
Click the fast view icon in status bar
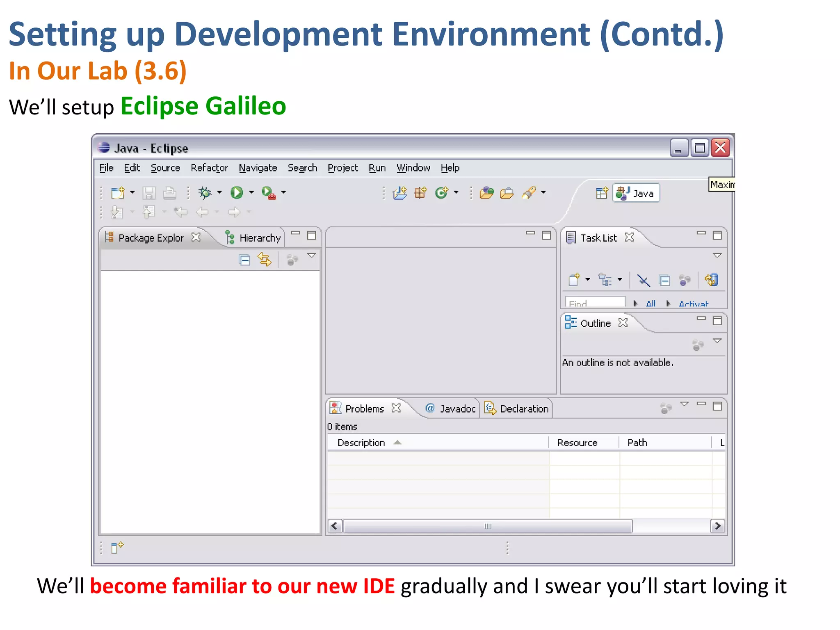coord(117,547)
